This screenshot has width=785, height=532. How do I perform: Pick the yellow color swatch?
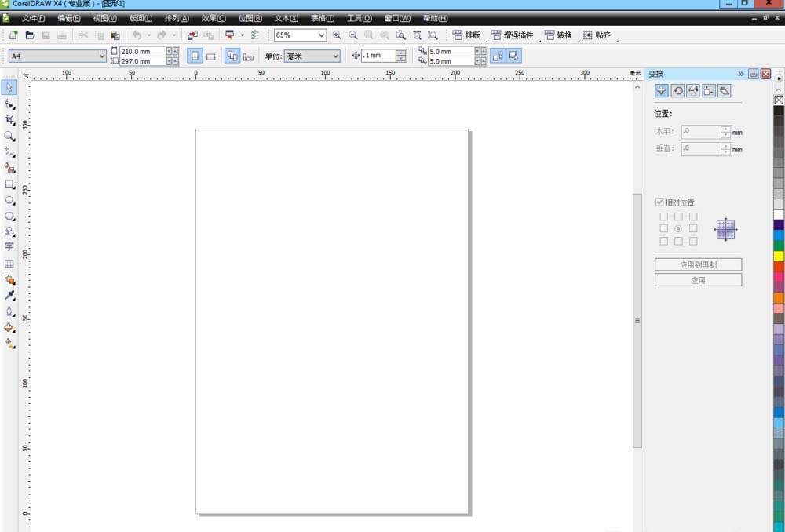(x=779, y=256)
